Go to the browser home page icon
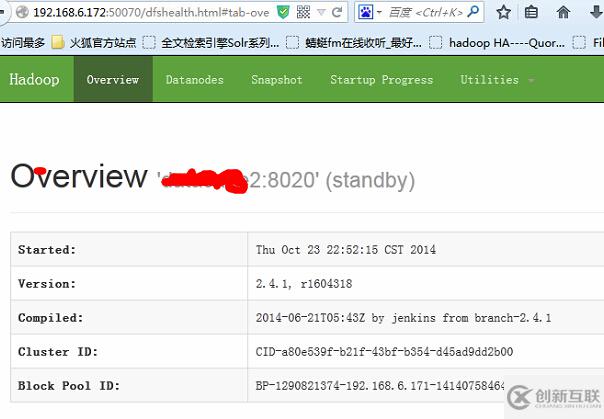604x419 pixels. pyautogui.click(x=563, y=13)
